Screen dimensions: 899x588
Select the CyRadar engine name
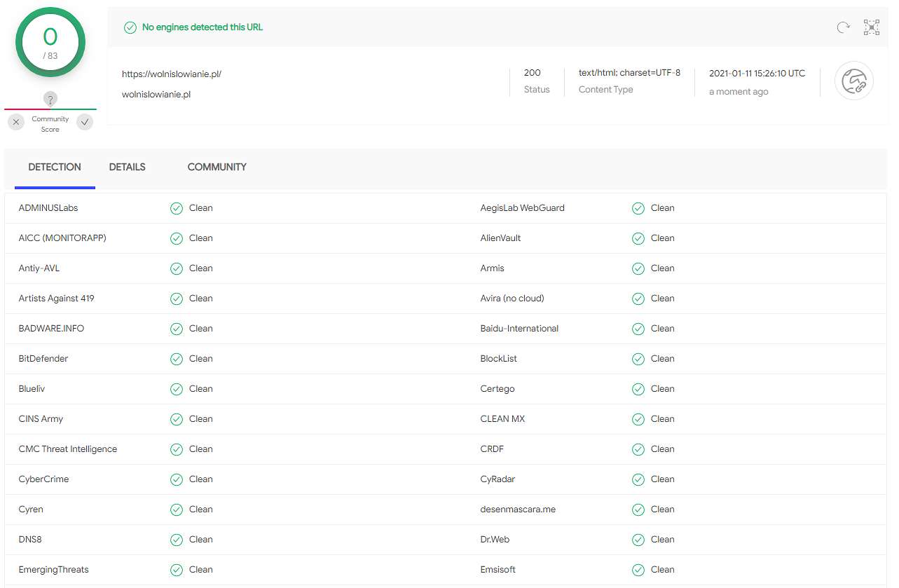point(498,479)
